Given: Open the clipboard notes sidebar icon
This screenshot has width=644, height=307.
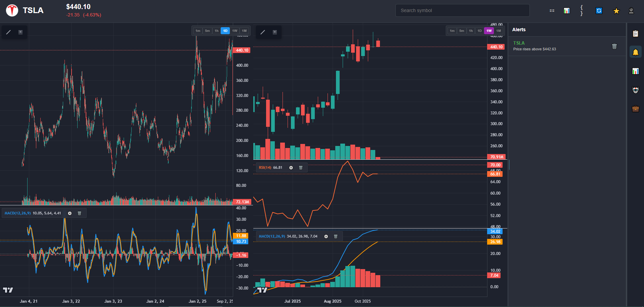Looking at the screenshot, I should pos(635,34).
